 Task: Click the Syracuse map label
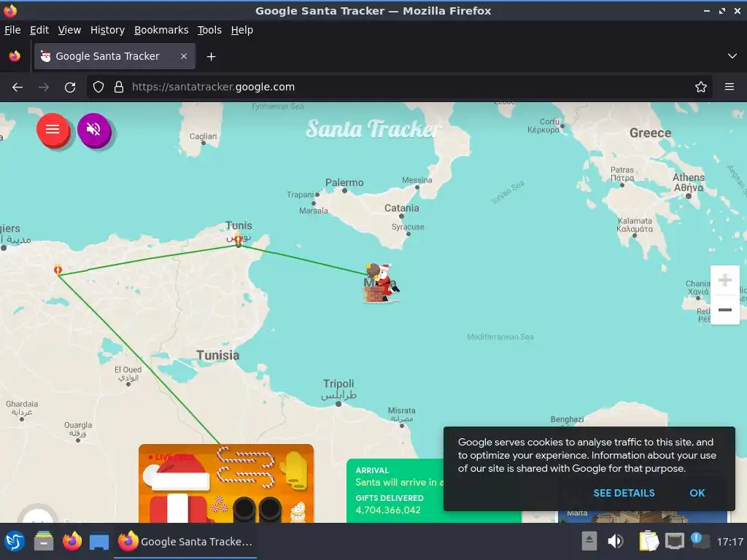pos(408,227)
